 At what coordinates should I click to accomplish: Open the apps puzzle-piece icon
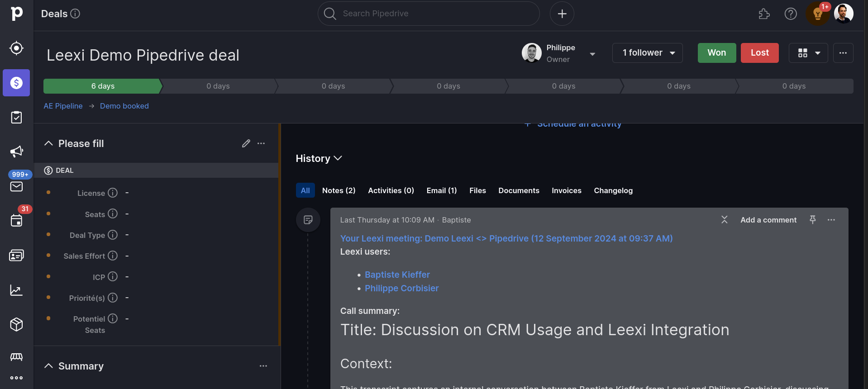(764, 14)
